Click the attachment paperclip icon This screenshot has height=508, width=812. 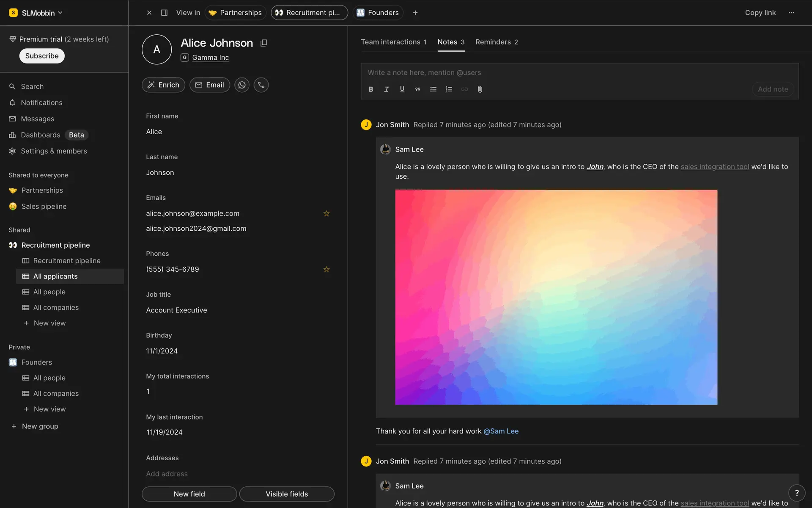pyautogui.click(x=480, y=89)
